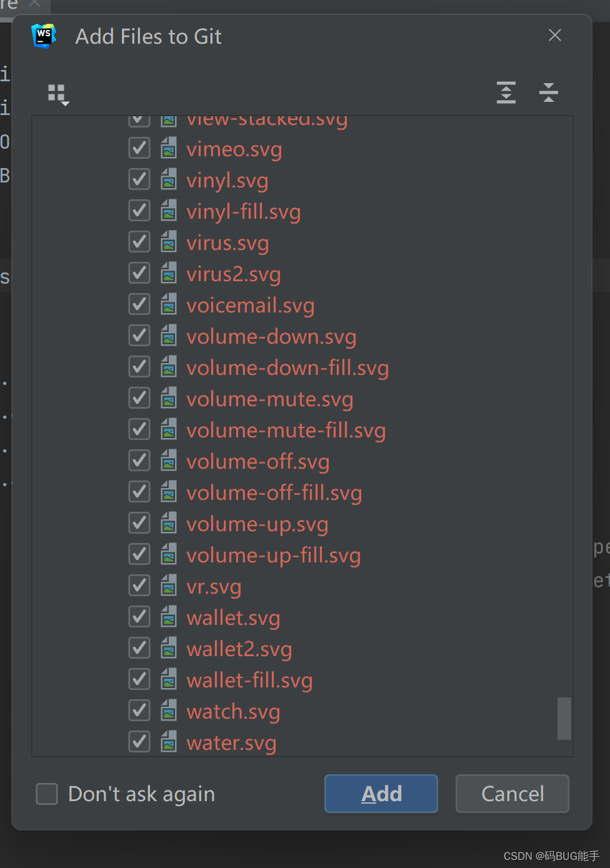
Task: Click the image file icon beside wallet2.svg
Action: coord(169,648)
